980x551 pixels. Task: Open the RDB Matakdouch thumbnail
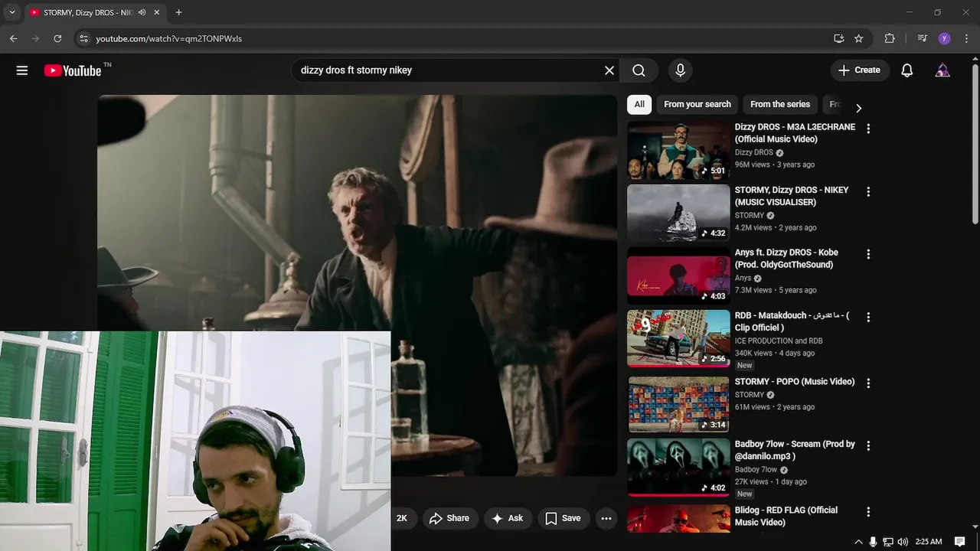click(678, 338)
